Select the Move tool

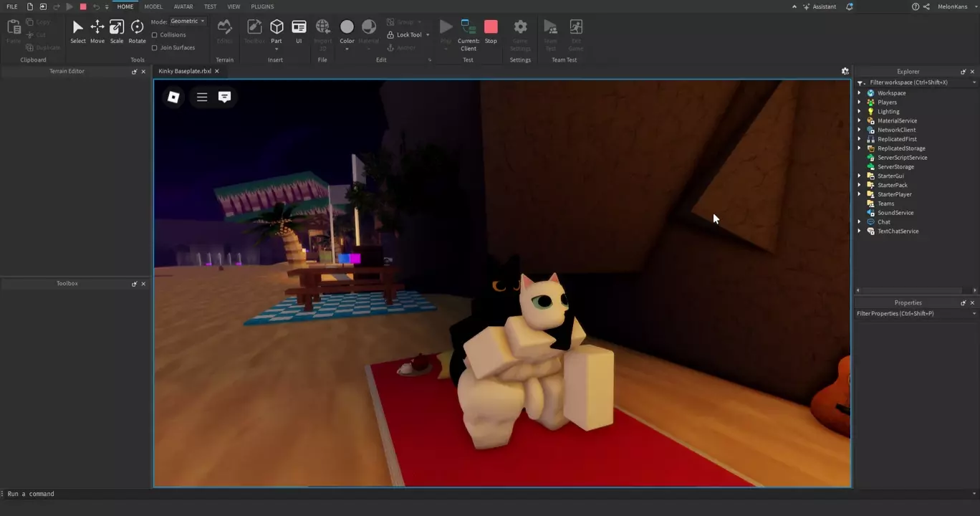97,31
